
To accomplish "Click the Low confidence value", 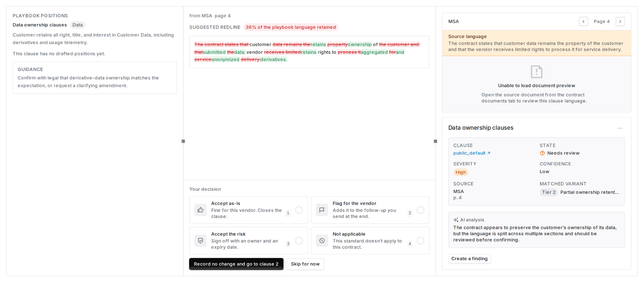I will tap(544, 172).
